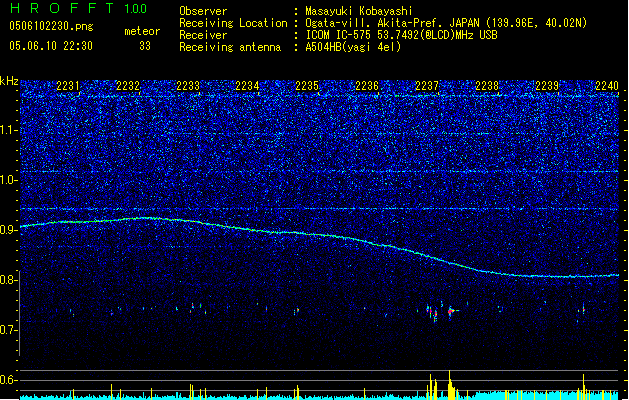
Task: Select antenna text A504HB(yagi 4el)
Action: (353, 47)
